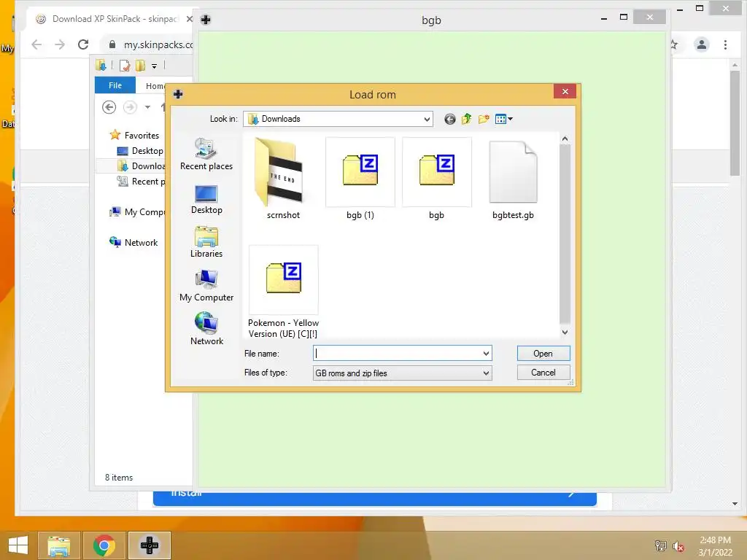This screenshot has height=560, width=747.
Task: Open Customize Quick Access Toolbar dropdown
Action: 155,66
